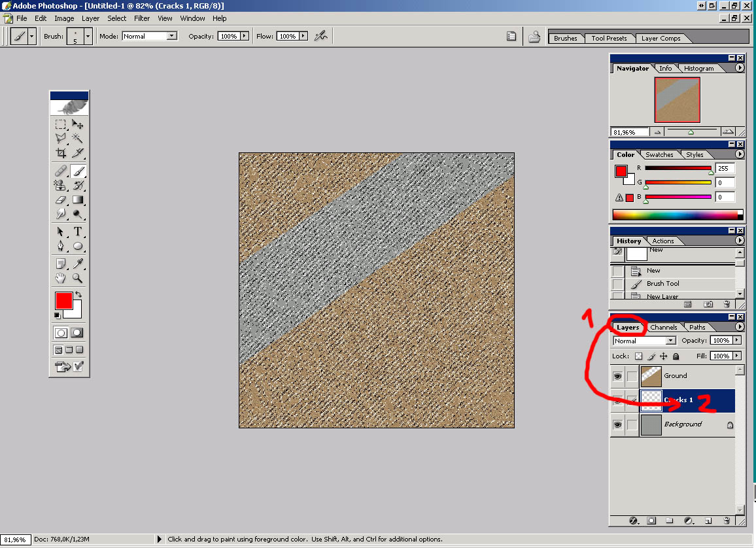
Task: Click the red foreground color swatch
Action: (63, 301)
